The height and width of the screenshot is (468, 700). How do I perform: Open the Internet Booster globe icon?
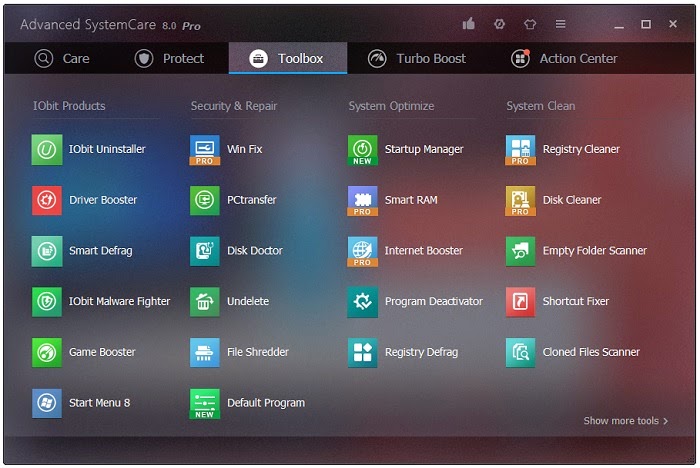pos(362,251)
